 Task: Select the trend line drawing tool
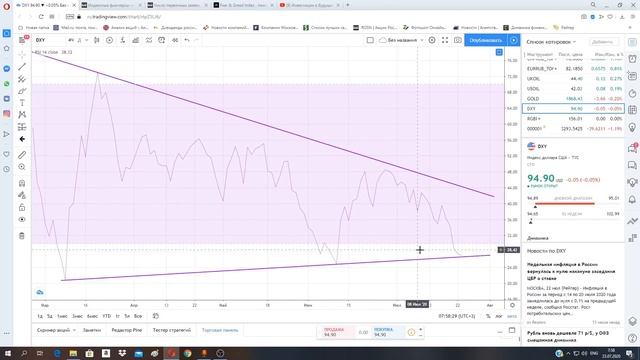[22, 67]
